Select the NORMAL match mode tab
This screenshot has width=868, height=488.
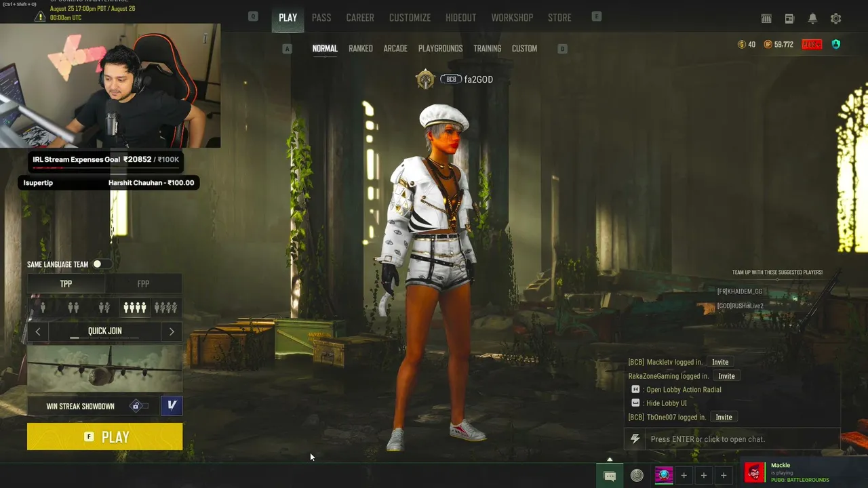[325, 49]
